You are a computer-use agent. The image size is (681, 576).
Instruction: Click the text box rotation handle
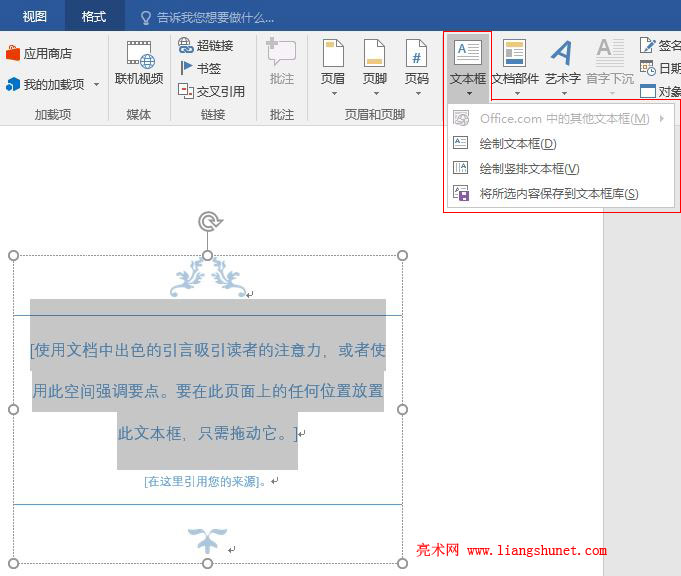pos(210,222)
